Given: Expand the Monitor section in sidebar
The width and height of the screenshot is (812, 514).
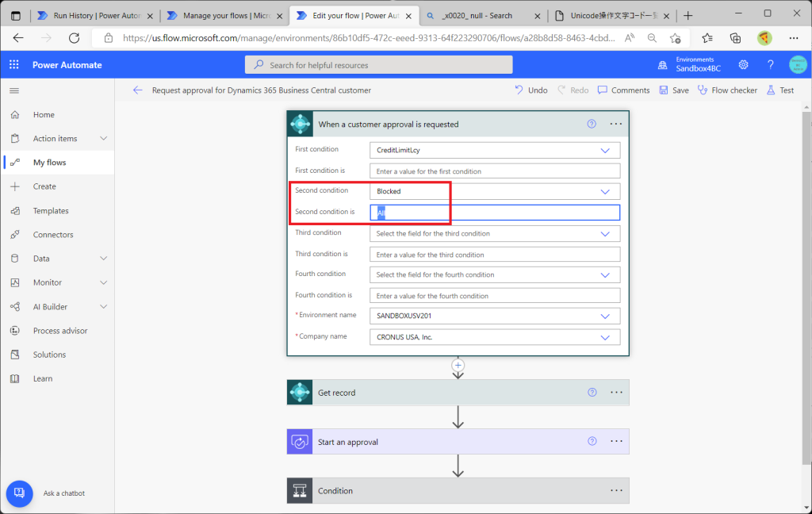Looking at the screenshot, I should (x=104, y=282).
